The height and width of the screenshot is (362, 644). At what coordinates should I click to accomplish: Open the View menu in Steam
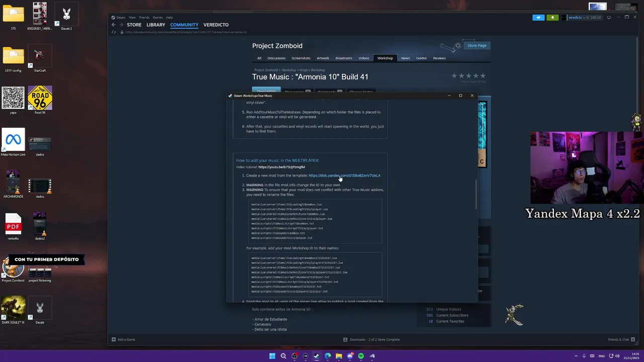tap(132, 18)
